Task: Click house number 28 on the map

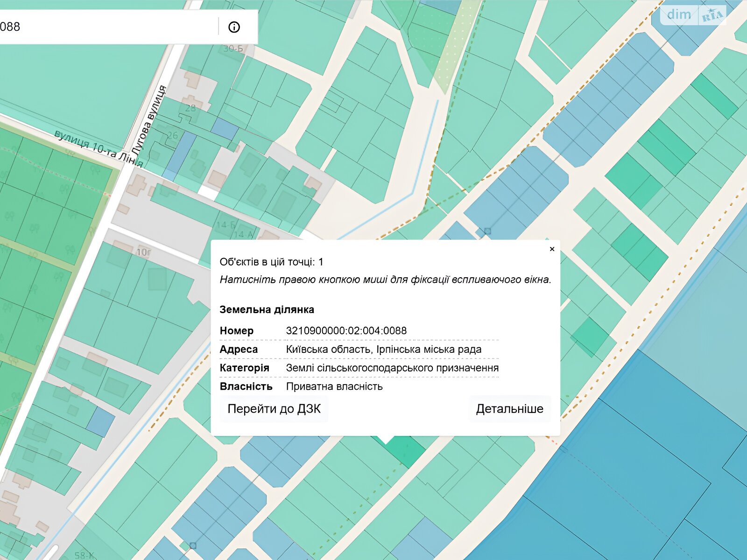Action: click(190, 108)
